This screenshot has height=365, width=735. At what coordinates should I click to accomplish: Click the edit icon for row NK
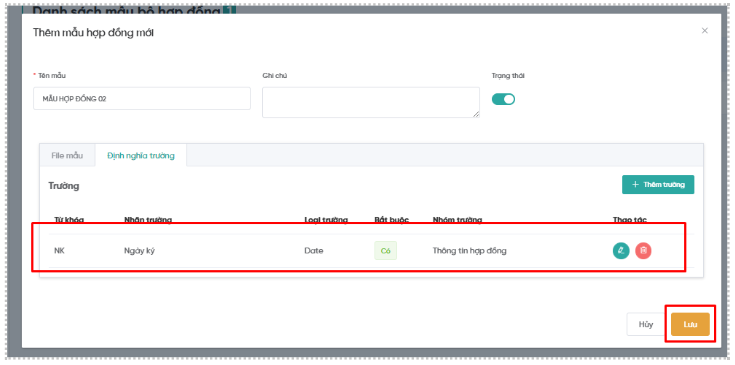621,251
